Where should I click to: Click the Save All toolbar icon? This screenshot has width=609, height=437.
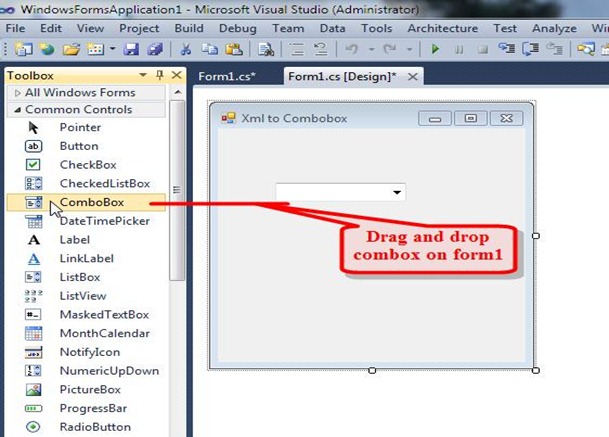(x=155, y=49)
